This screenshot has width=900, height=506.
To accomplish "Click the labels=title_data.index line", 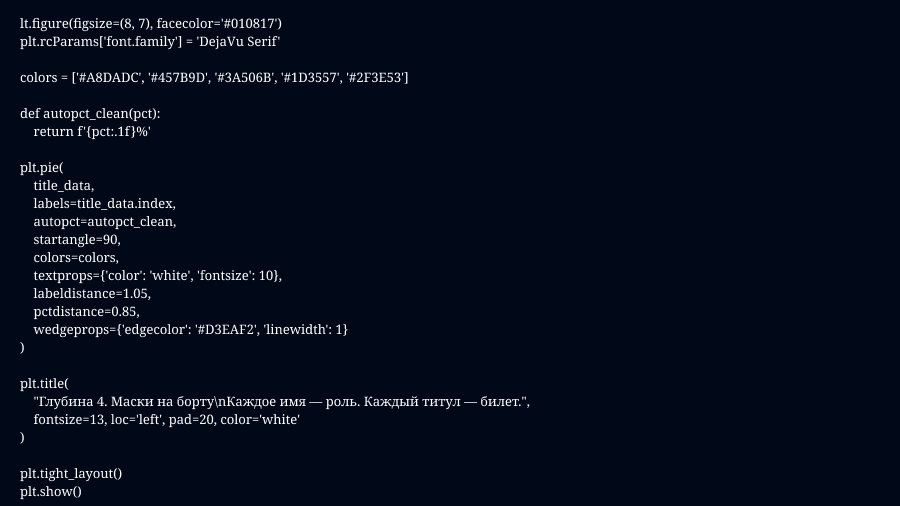I will (104, 203).
